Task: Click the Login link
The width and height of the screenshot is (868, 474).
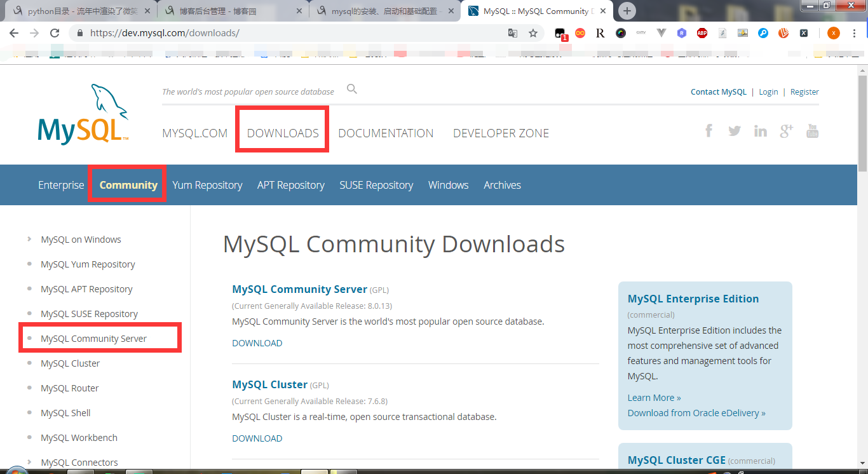Action: (768, 91)
